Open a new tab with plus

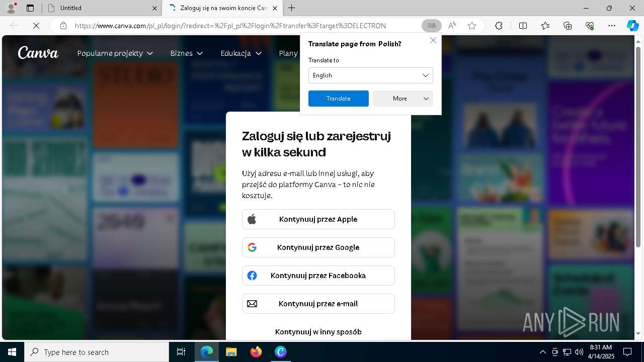292,8
